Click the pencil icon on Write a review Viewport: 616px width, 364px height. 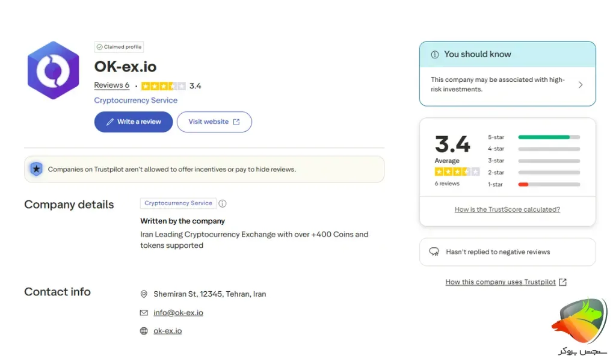point(110,122)
